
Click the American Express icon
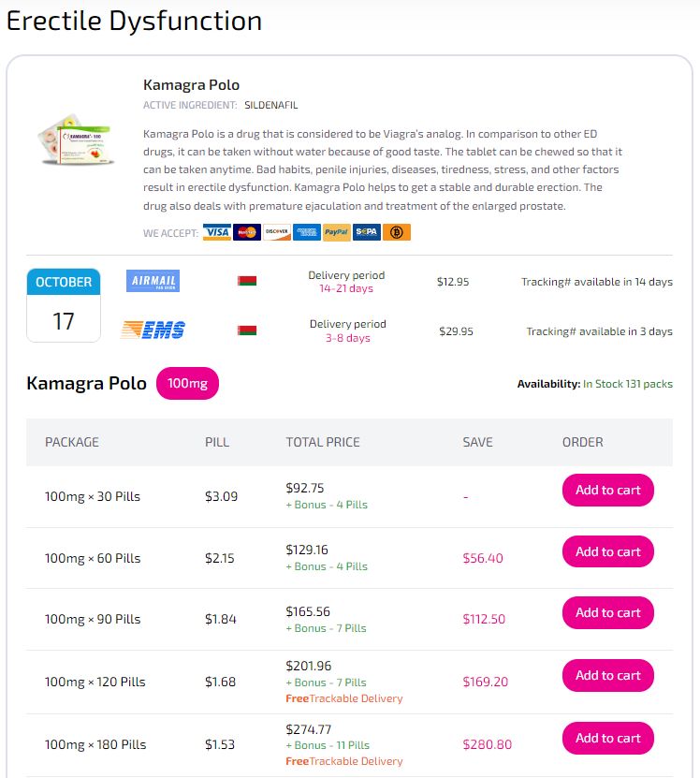(307, 232)
